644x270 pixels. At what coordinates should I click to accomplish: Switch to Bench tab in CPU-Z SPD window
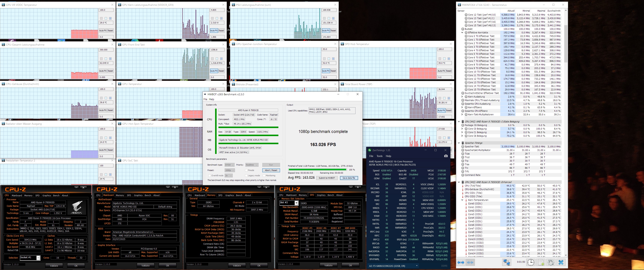tap(330, 195)
